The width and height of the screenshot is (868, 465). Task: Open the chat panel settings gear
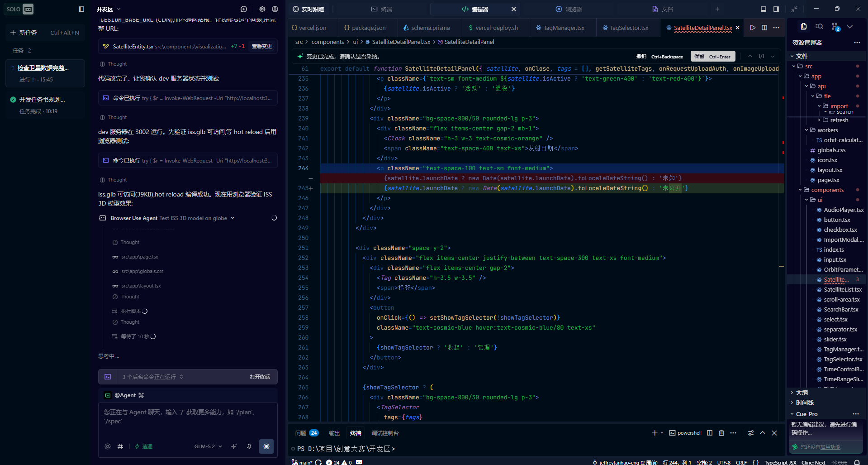click(262, 9)
